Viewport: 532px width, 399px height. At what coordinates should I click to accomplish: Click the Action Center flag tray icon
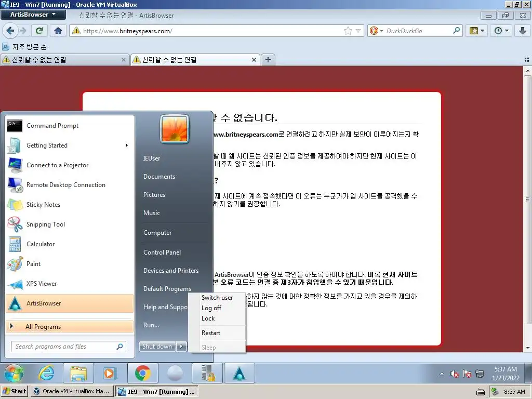pos(467,374)
